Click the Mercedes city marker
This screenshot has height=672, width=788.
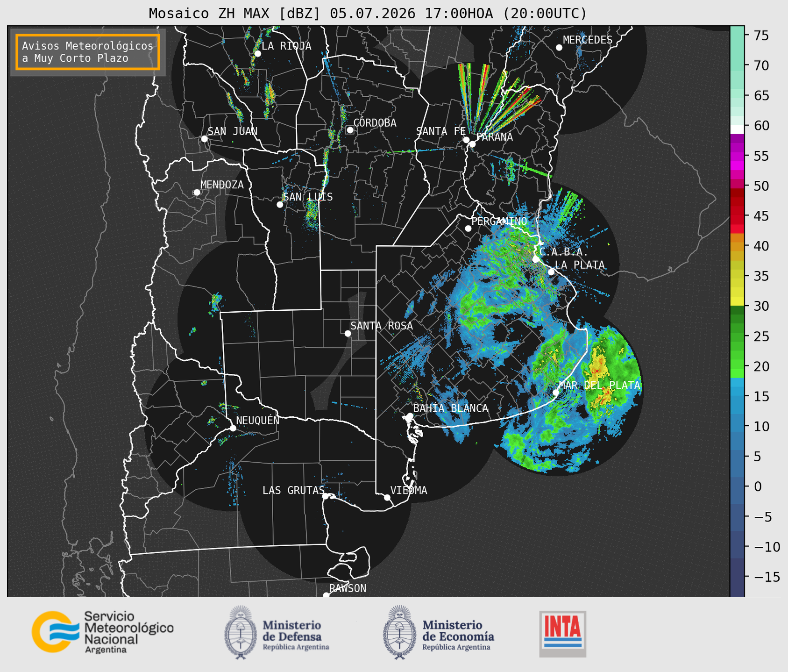click(x=559, y=48)
